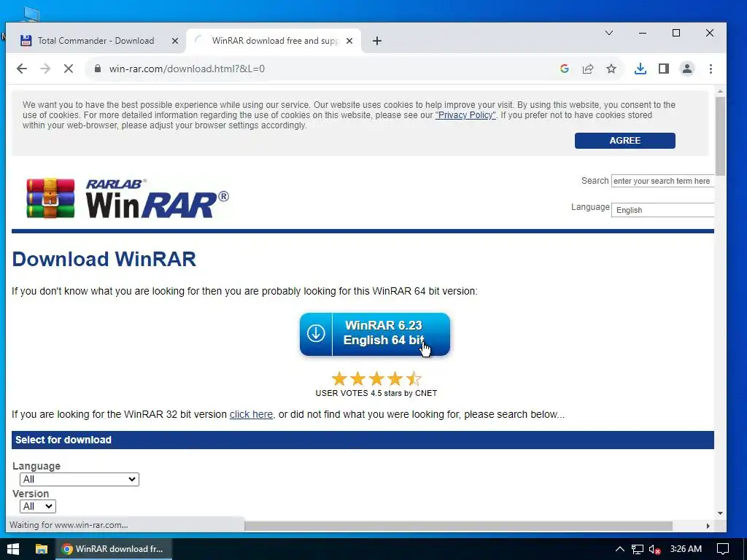
Task: Click the search term input field
Action: [662, 181]
